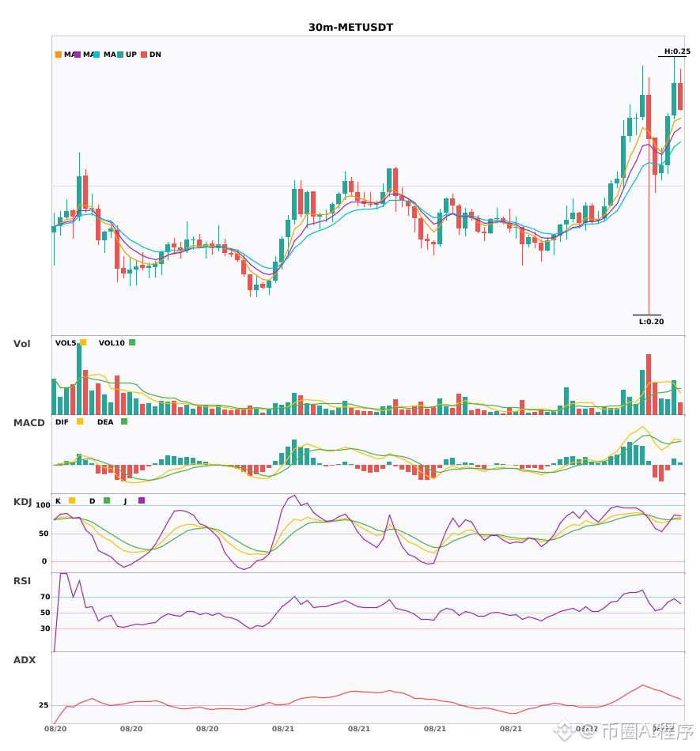The width and height of the screenshot is (700, 751).
Task: Click the L:0.20 low price label
Action: click(x=651, y=322)
